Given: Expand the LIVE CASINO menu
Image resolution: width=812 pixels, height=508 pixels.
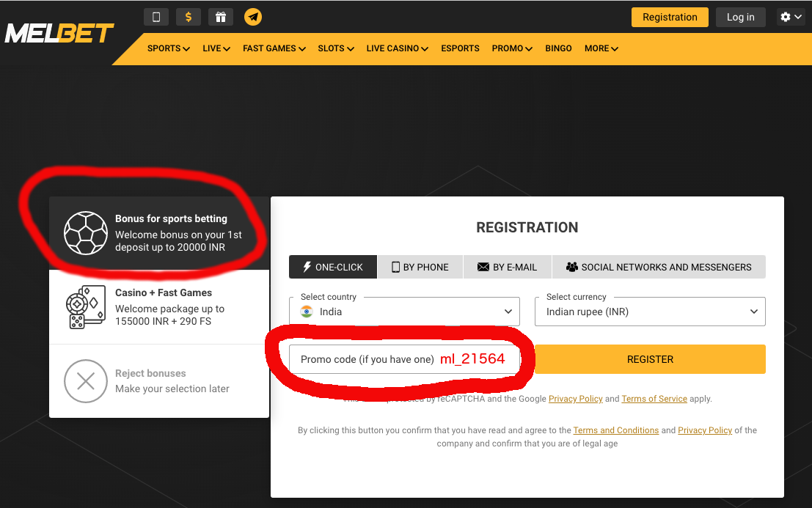Looking at the screenshot, I should (x=397, y=48).
